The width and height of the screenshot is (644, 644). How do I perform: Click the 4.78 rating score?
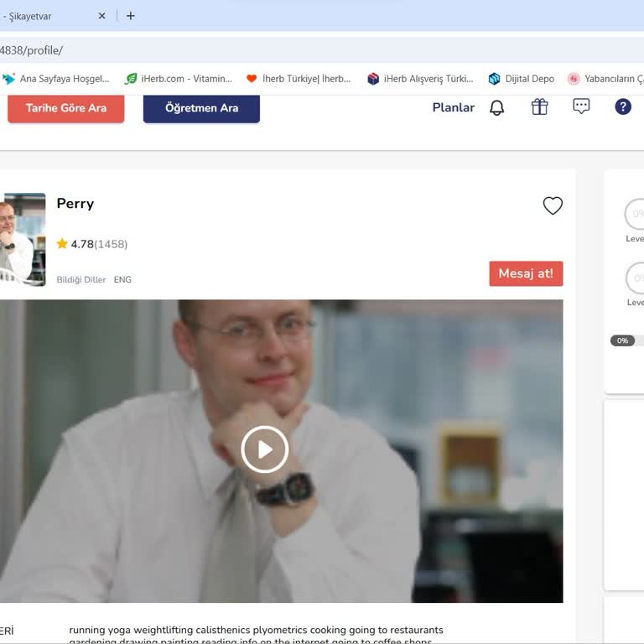82,244
